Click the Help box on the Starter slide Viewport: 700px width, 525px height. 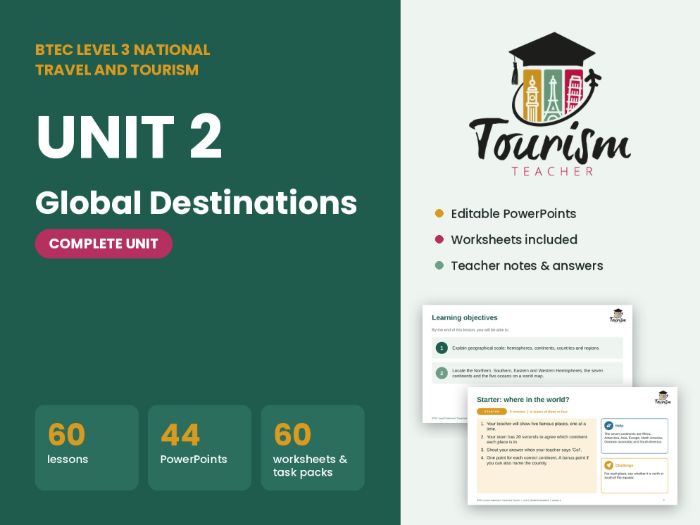coord(634,436)
